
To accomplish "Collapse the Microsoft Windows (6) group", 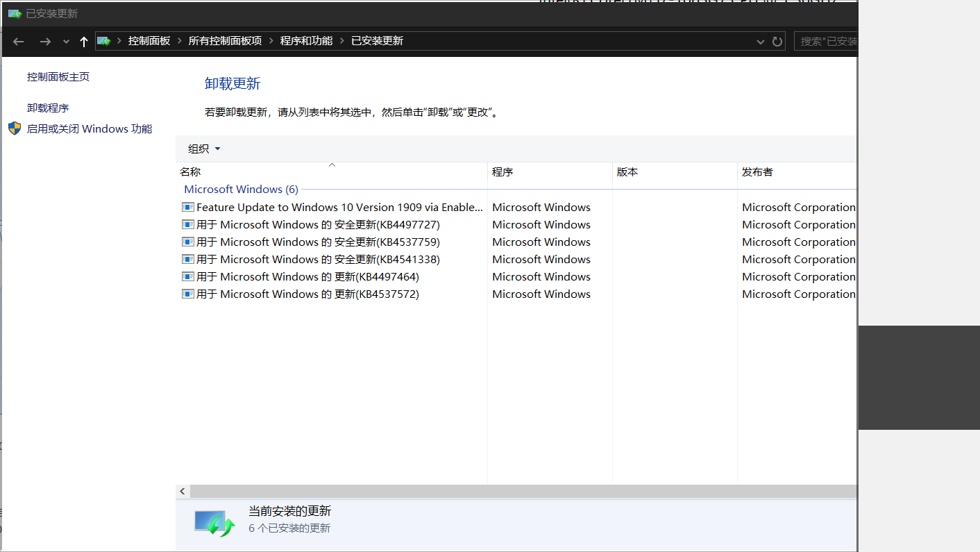I will (x=241, y=190).
